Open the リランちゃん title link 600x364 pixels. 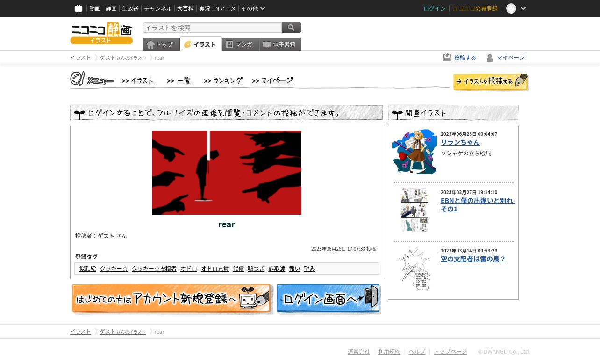coord(460,142)
